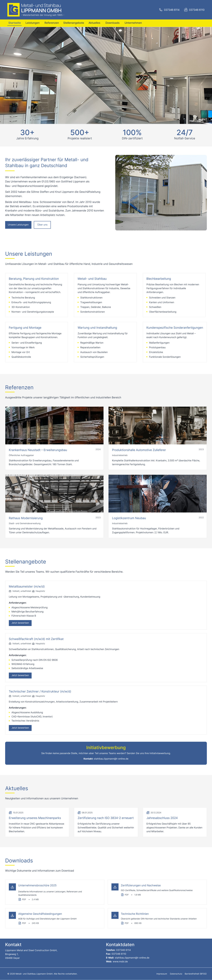Go to the Downloads navigation item
The image size is (212, 980).
tap(112, 23)
